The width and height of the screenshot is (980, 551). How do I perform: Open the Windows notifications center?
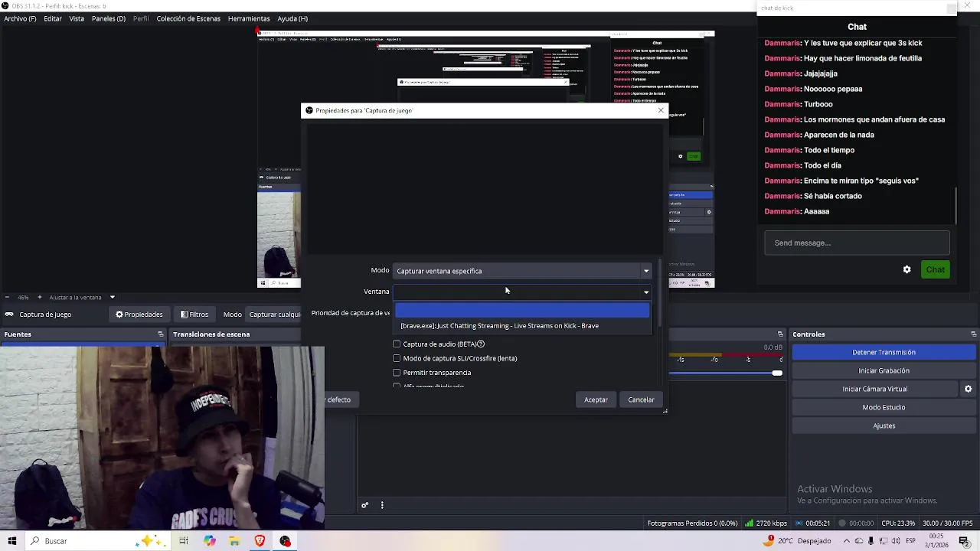click(964, 541)
